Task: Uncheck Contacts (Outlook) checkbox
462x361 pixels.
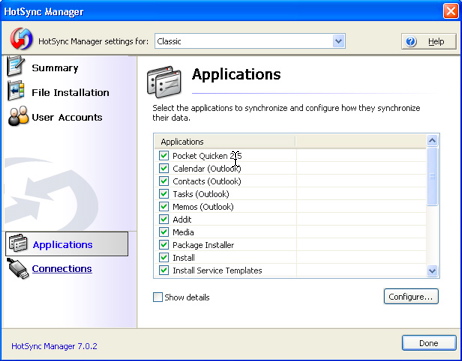Action: (x=164, y=181)
